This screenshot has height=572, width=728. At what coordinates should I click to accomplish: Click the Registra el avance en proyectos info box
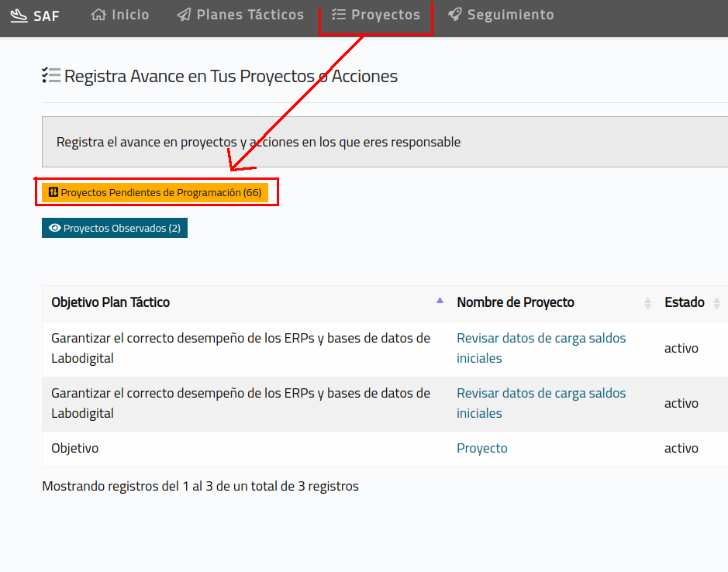pos(385,142)
